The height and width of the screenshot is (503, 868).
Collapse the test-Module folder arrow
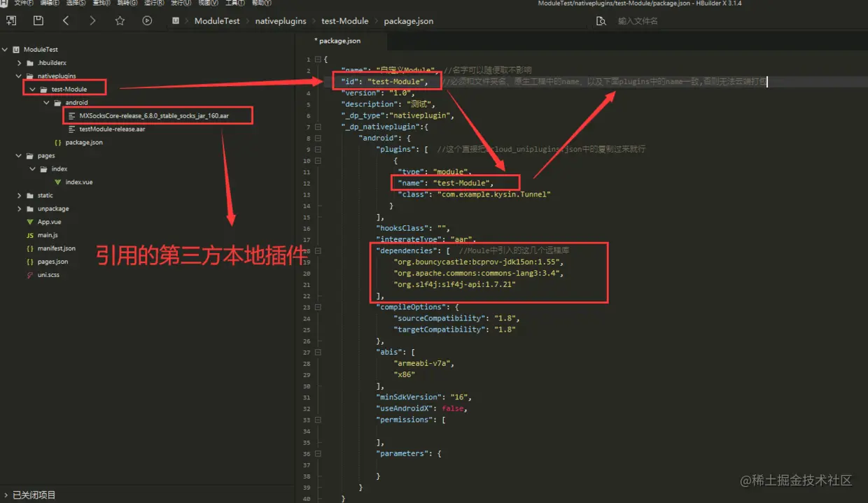(x=32, y=90)
